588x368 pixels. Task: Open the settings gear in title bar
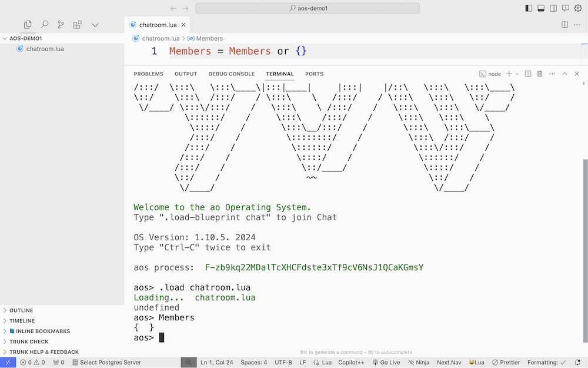click(577, 8)
